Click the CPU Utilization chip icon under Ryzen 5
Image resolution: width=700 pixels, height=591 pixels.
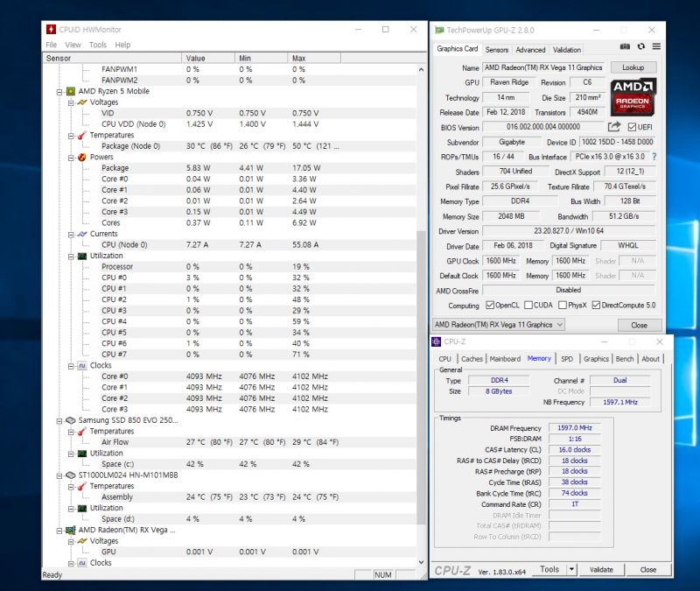(x=82, y=256)
